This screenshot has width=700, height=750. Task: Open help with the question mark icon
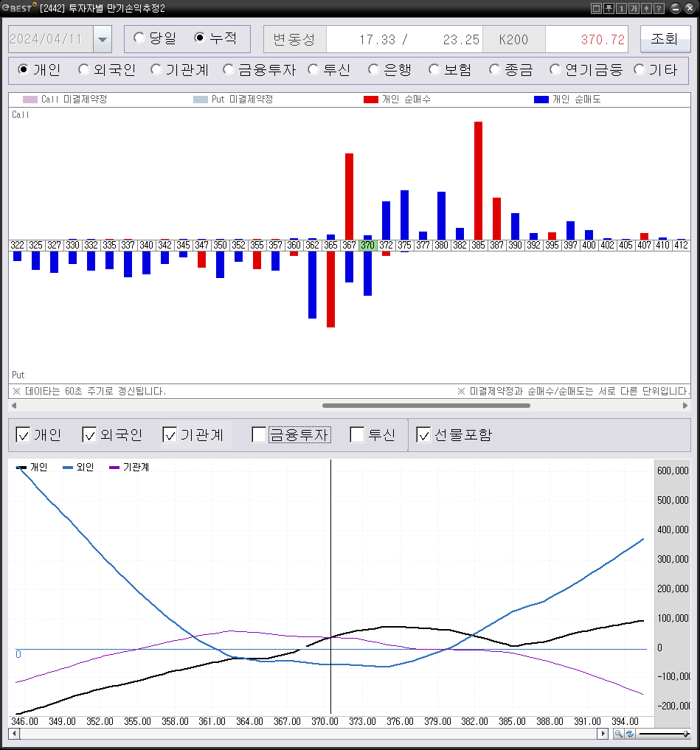click(659, 8)
